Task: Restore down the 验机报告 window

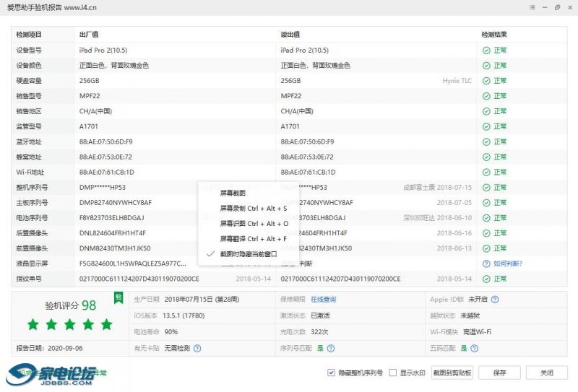Action: (557, 7)
